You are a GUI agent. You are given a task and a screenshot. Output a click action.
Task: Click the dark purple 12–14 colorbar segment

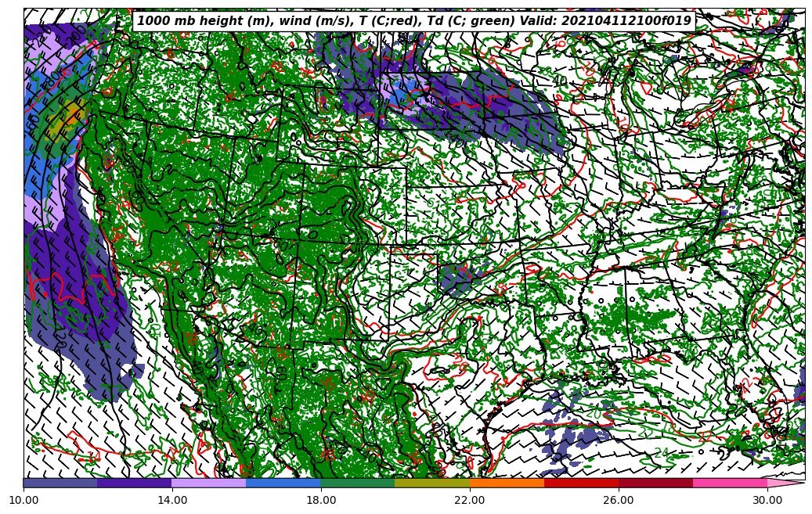tap(135, 483)
